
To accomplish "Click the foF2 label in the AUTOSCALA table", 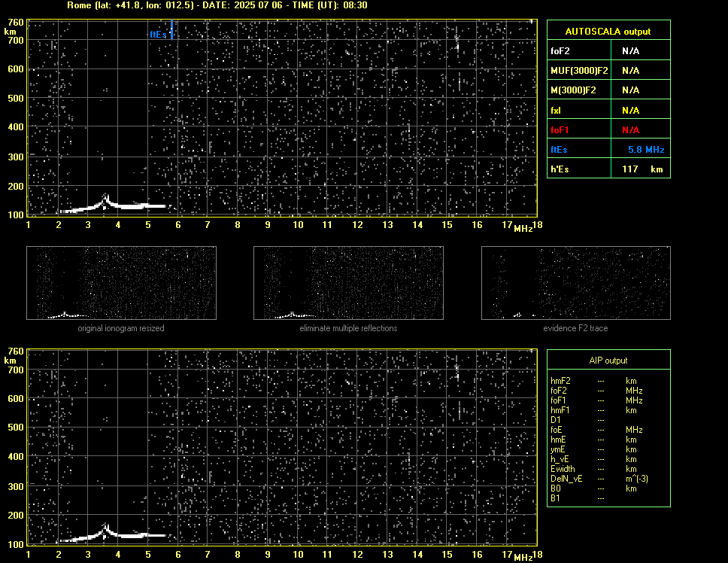I will point(560,51).
